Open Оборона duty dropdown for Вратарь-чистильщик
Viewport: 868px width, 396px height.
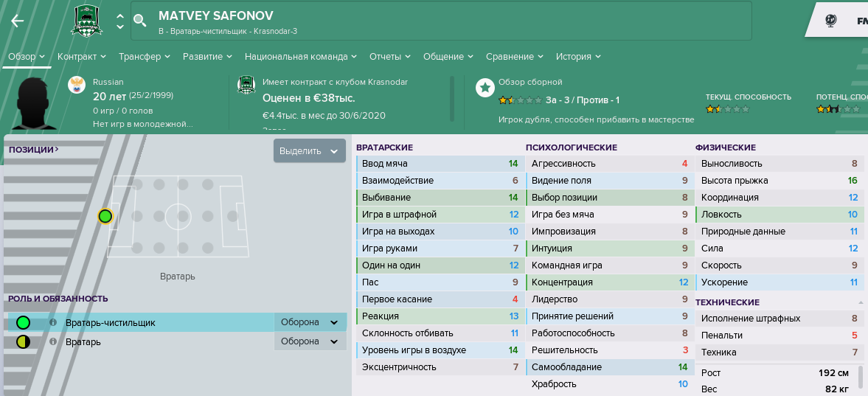point(310,322)
